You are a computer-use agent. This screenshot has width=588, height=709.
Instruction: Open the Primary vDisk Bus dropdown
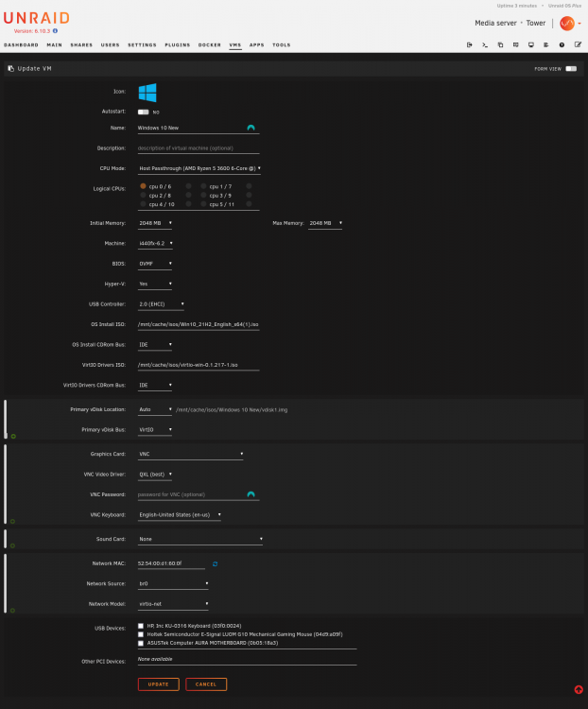155,429
